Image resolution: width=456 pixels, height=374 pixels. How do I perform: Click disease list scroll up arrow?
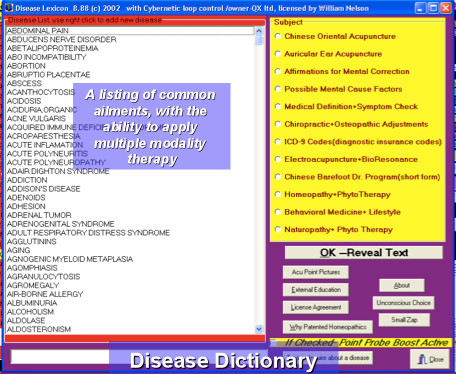click(259, 31)
